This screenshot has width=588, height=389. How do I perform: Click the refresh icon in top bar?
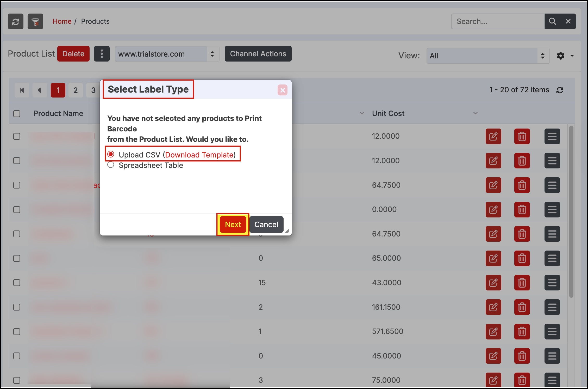16,21
